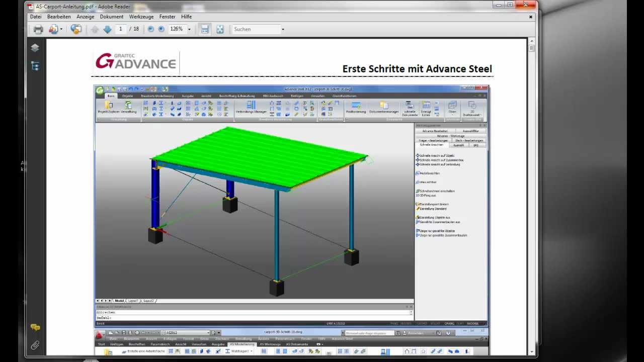The image size is (644, 362).
Task: Click the heading 'Erste Schritte mit Advance Steel'
Action: point(417,69)
